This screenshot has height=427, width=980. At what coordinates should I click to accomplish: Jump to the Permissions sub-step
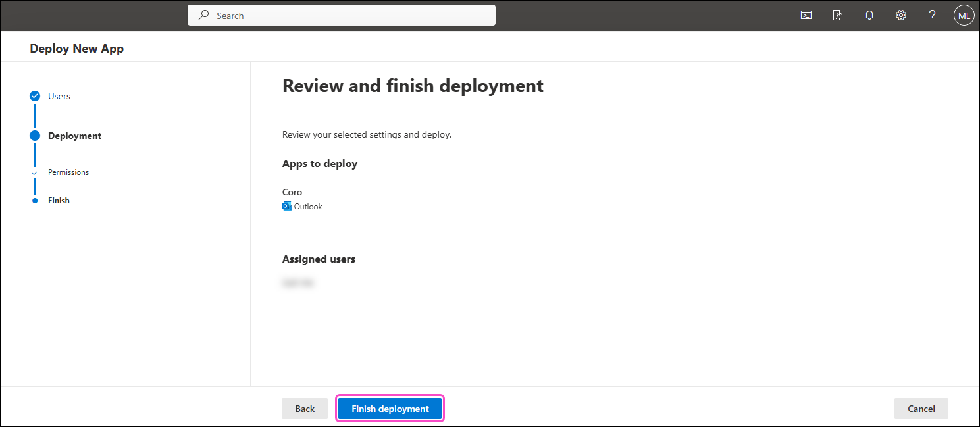(x=68, y=172)
